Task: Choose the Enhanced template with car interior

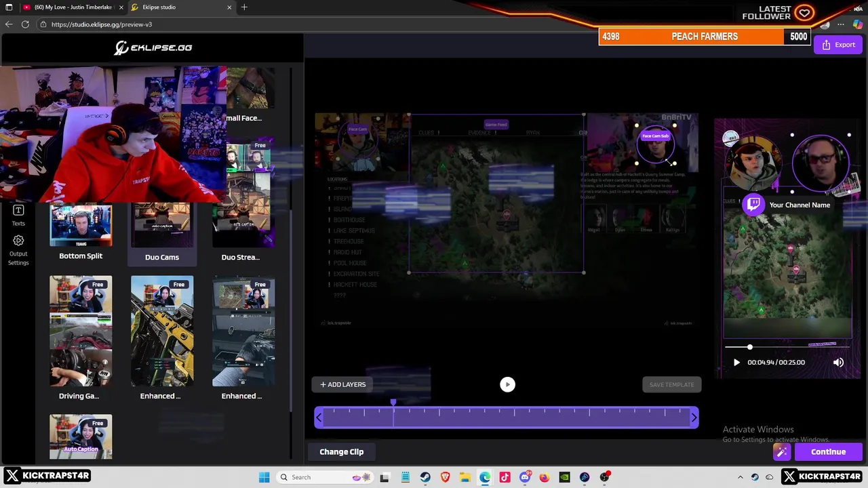Action: click(x=243, y=338)
